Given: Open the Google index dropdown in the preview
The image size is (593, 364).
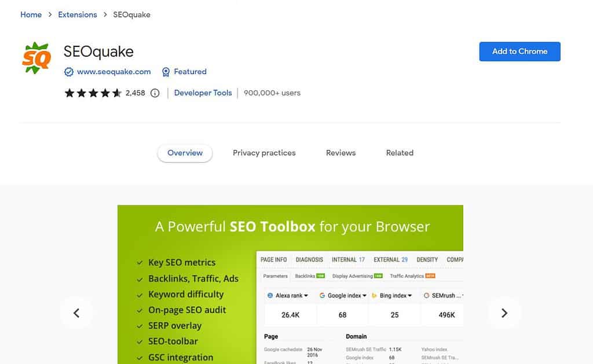Looking at the screenshot, I should 343,295.
